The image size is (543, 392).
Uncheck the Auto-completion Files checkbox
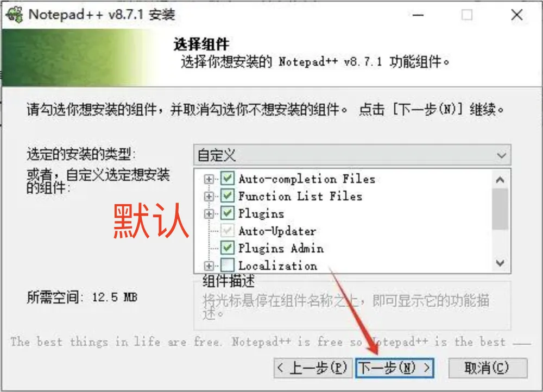tap(227, 178)
